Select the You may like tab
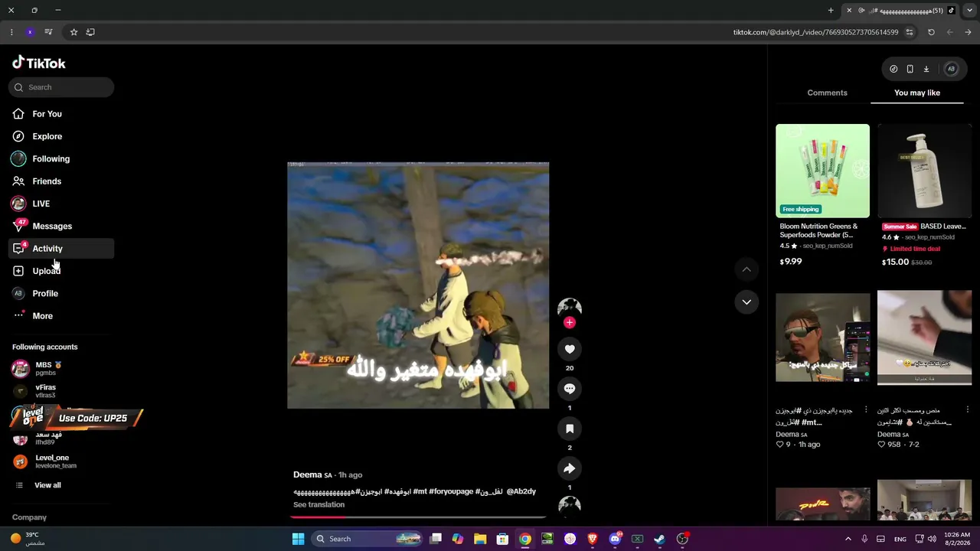 [x=917, y=93]
